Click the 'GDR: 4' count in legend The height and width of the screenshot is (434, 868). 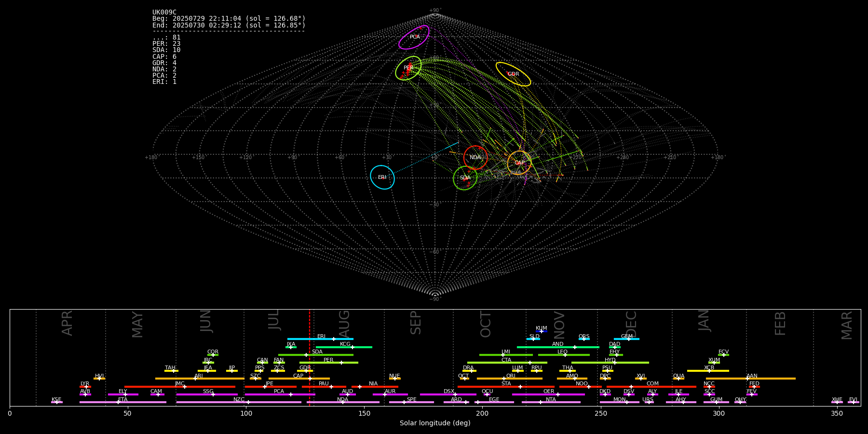[x=164, y=63]
